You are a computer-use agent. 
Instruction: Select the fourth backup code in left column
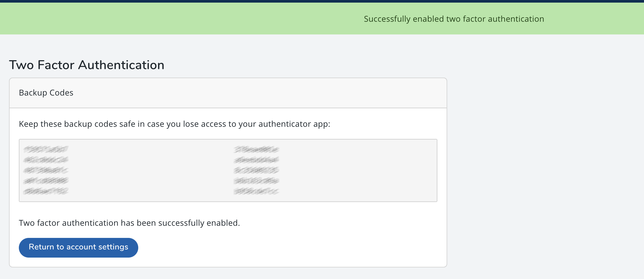click(x=46, y=181)
